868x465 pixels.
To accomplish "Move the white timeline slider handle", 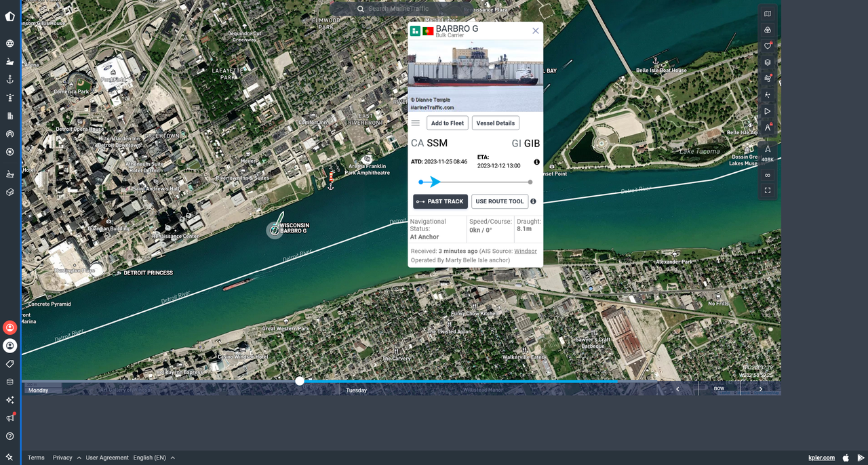I will [x=300, y=381].
